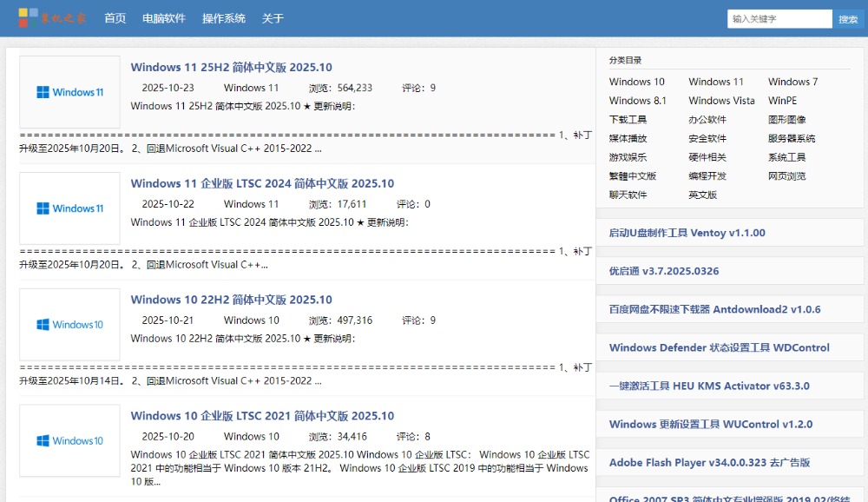This screenshot has width=868, height=502.
Task: Open the Ventoy v1.1.00 article link
Action: (687, 233)
